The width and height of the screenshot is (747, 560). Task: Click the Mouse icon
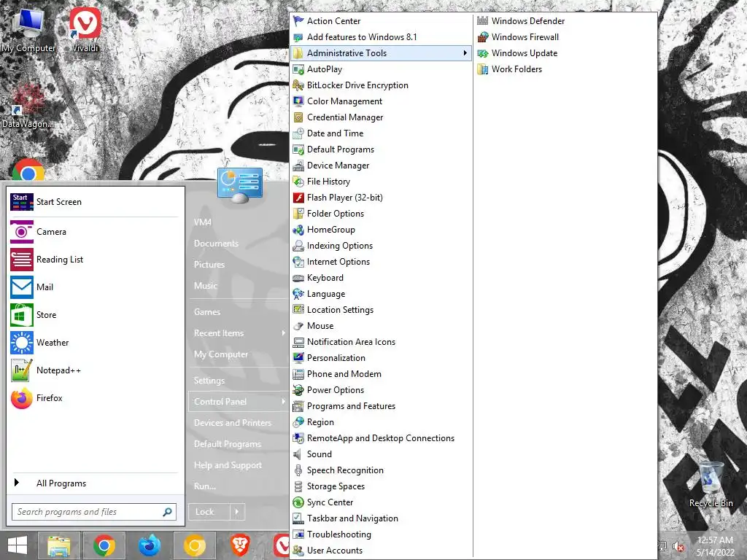(x=298, y=326)
